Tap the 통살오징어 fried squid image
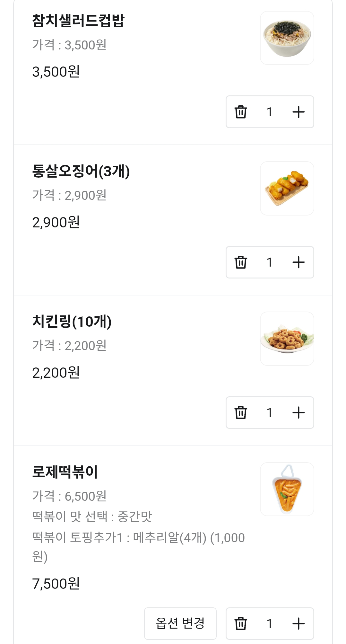This screenshot has height=644, width=346. (x=287, y=188)
